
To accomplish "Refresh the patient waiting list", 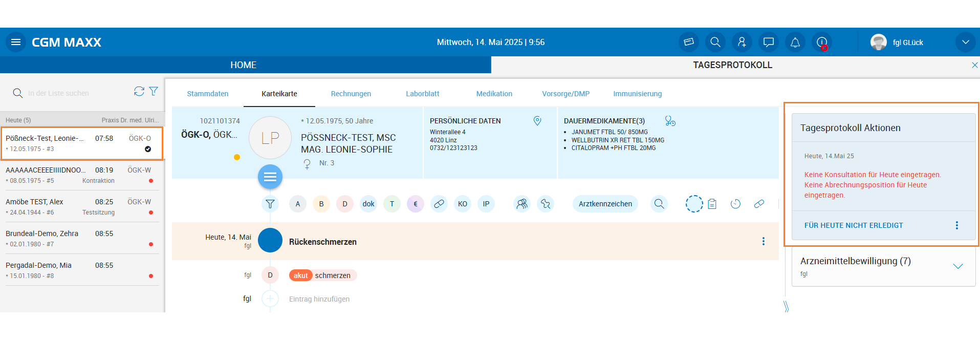I will click(x=139, y=91).
